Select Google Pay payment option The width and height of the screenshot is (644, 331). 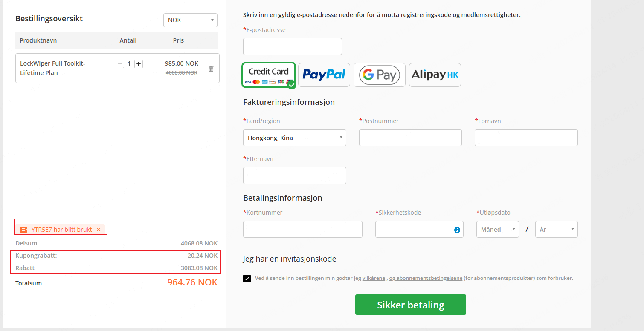coord(380,75)
